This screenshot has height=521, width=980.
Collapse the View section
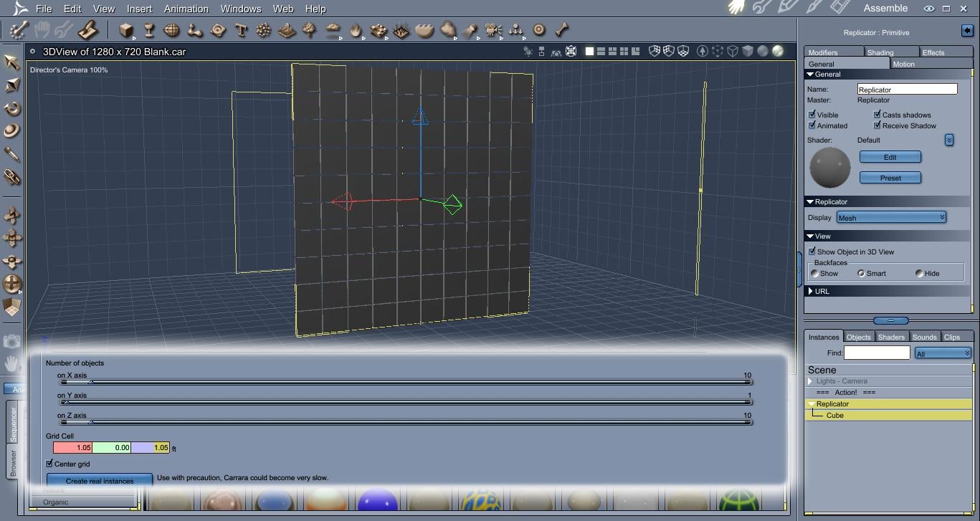[x=810, y=236]
